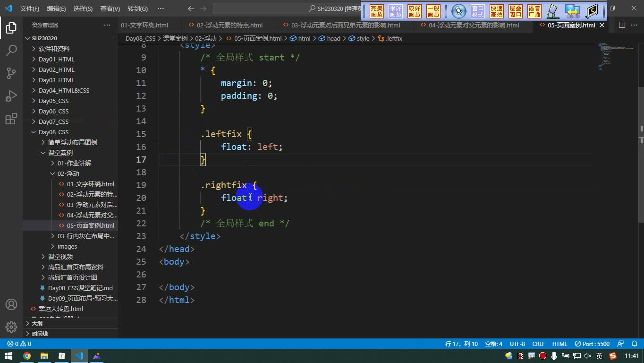Open the 文件(F) menu

[29, 9]
